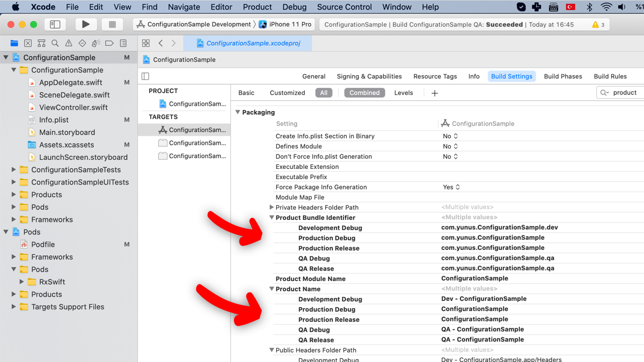The width and height of the screenshot is (644, 362).
Task: Select the iPhone 11 Pro destination
Action: (285, 24)
